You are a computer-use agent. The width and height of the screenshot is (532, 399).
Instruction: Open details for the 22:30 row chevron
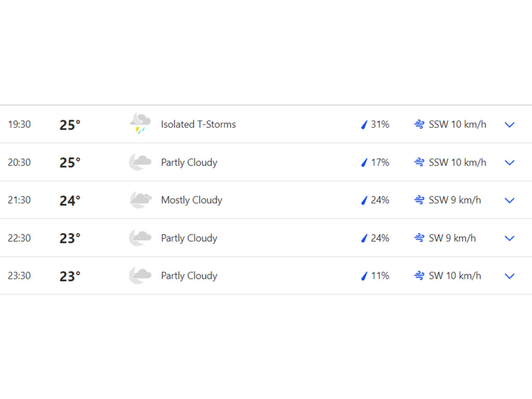(x=510, y=238)
